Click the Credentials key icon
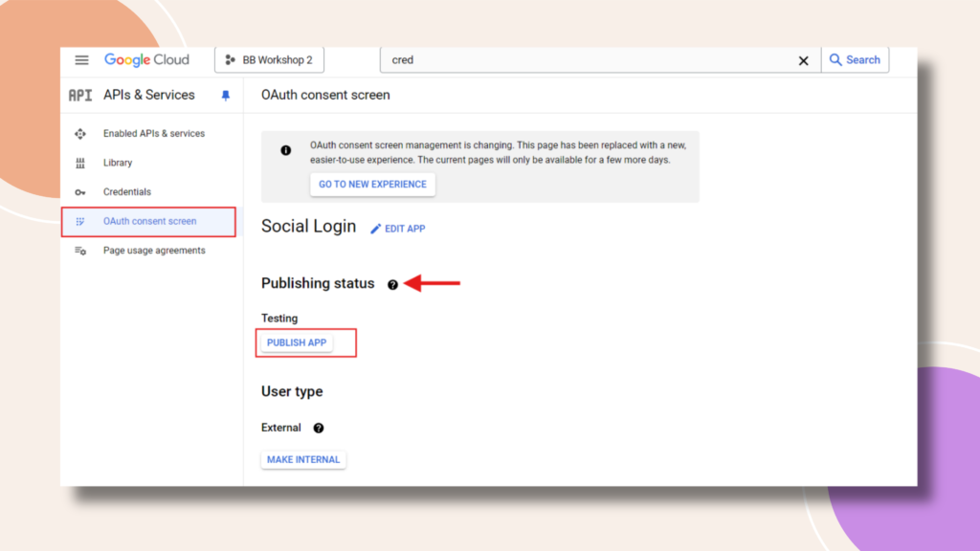980x551 pixels. coord(80,192)
